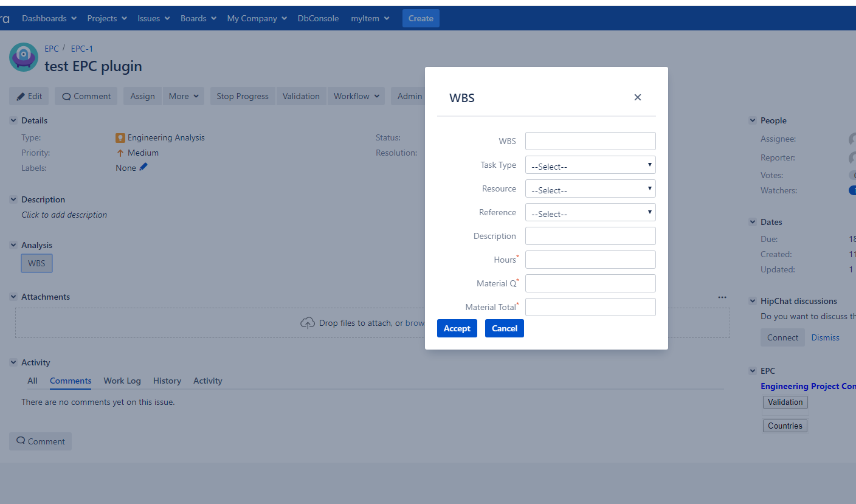Expand the More actions dropdown
856x504 pixels.
(x=184, y=96)
